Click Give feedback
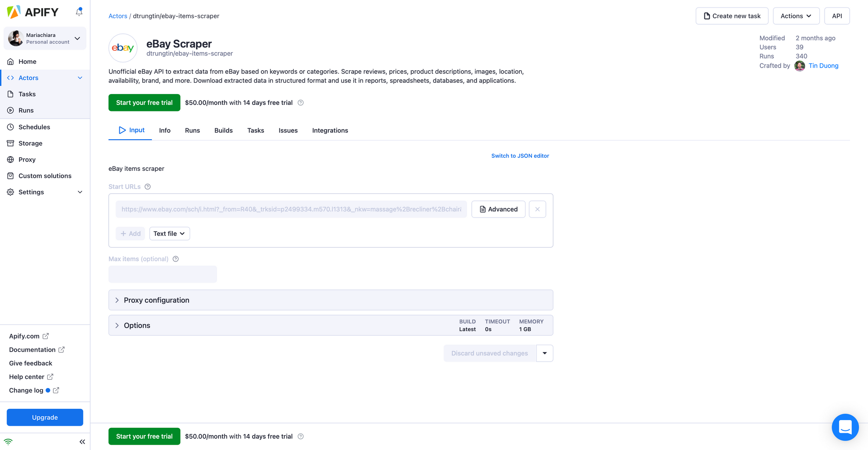868x450 pixels. (30, 363)
